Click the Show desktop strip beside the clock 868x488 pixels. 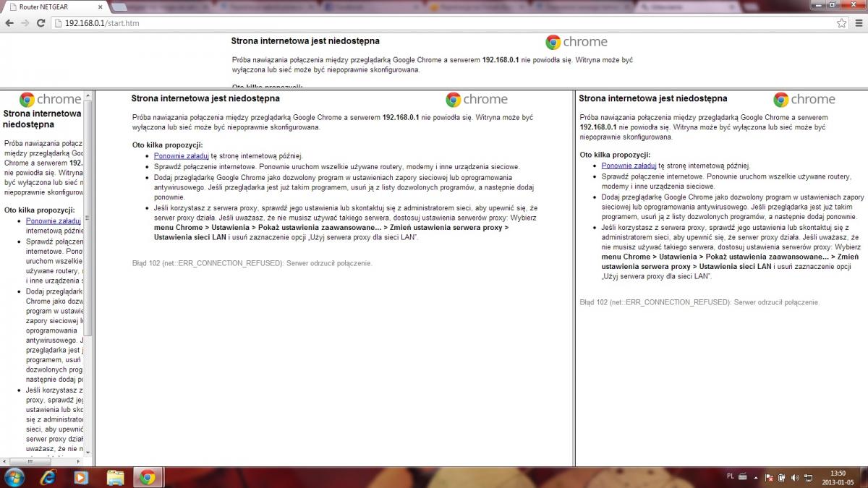[863, 477]
